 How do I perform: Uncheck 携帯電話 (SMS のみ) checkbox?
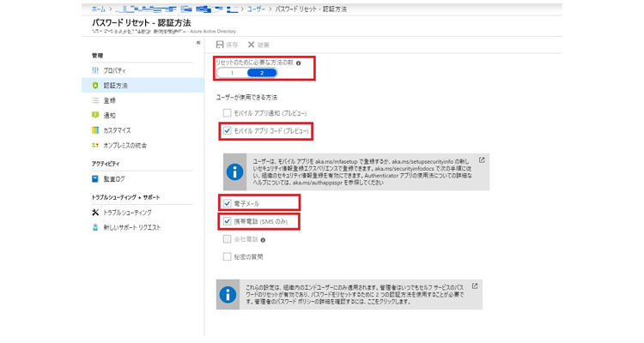228,221
